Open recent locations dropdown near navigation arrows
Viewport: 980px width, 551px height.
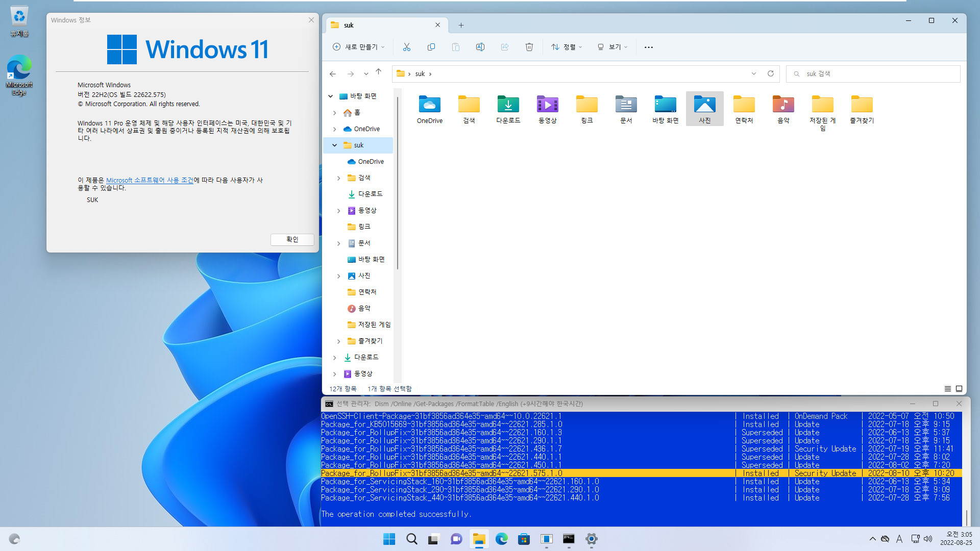tap(365, 74)
